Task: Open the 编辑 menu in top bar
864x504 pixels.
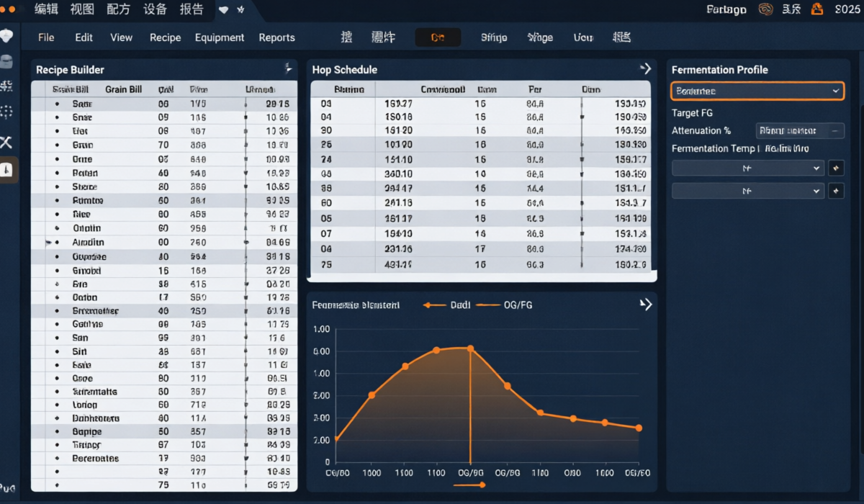Action: (46, 9)
